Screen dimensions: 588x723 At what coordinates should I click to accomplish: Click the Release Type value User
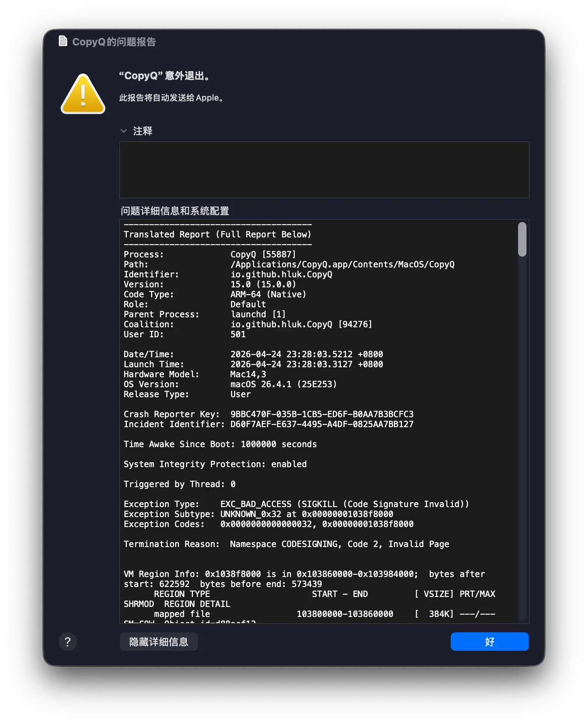[x=241, y=394]
